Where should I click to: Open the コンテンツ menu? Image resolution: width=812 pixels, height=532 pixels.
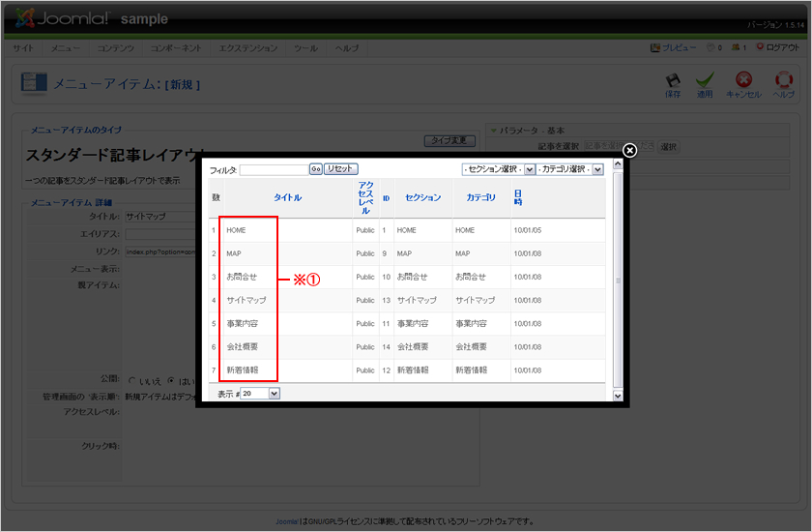click(x=115, y=48)
